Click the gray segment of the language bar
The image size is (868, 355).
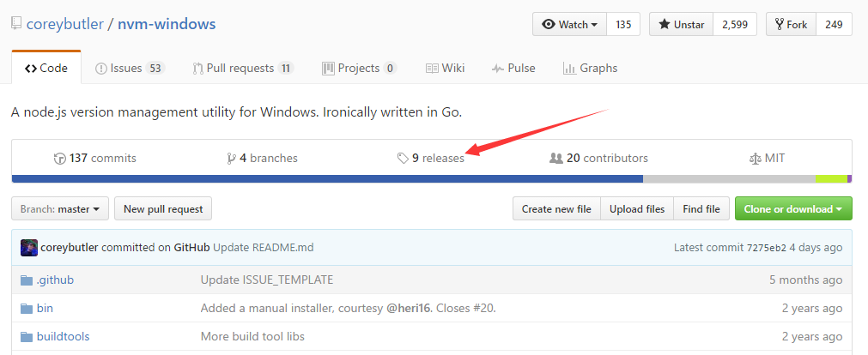[x=729, y=178]
